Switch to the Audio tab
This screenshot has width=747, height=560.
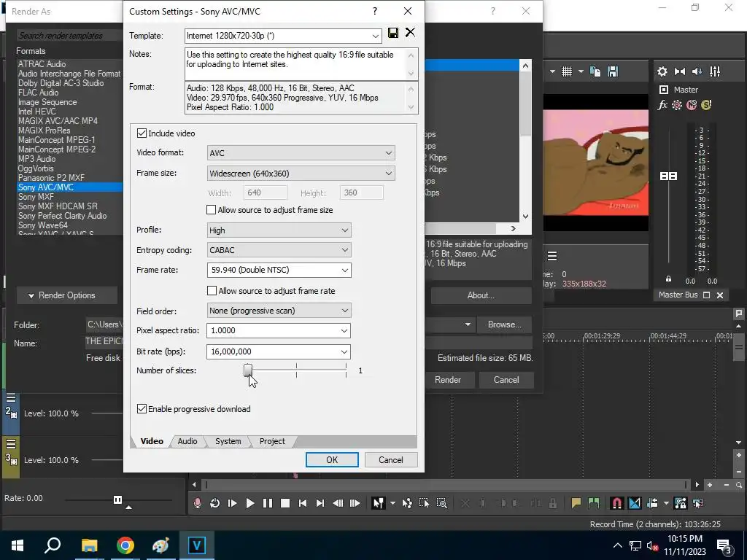click(x=187, y=441)
